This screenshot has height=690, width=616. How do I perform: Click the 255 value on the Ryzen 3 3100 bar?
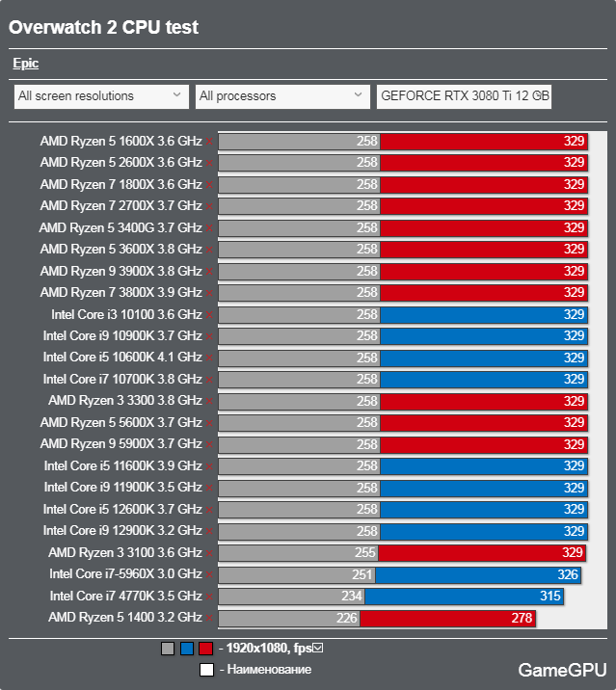click(365, 553)
